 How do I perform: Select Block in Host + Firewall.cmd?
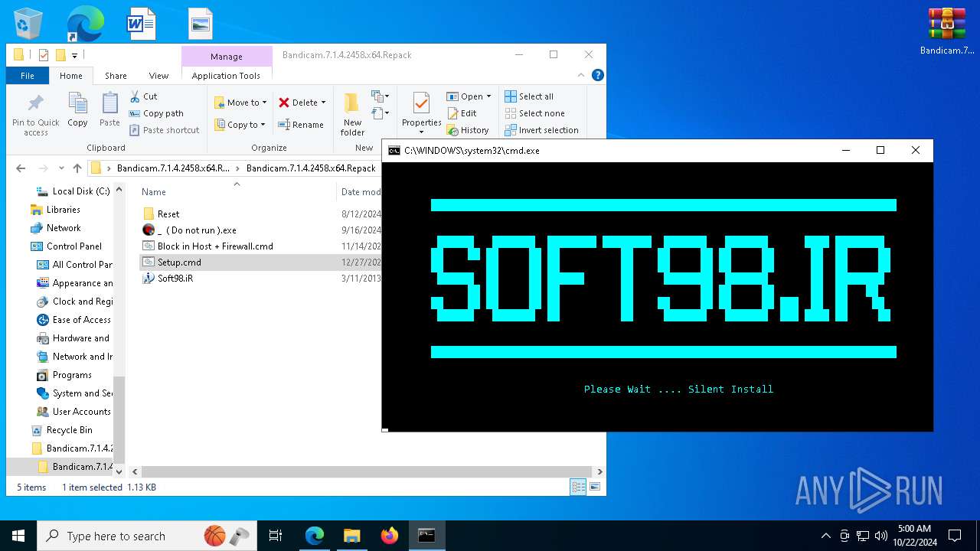point(207,246)
